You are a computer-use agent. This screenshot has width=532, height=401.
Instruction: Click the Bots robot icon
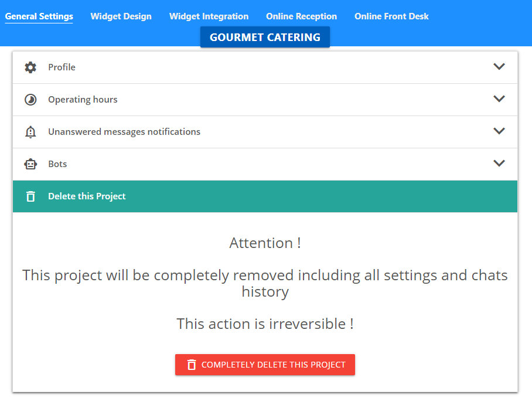(30, 164)
